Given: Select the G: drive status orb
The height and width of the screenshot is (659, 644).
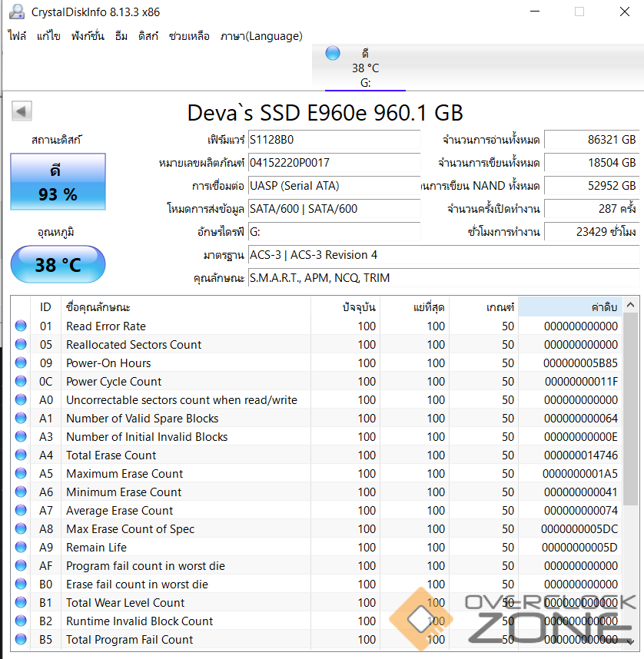Looking at the screenshot, I should coord(333,53).
